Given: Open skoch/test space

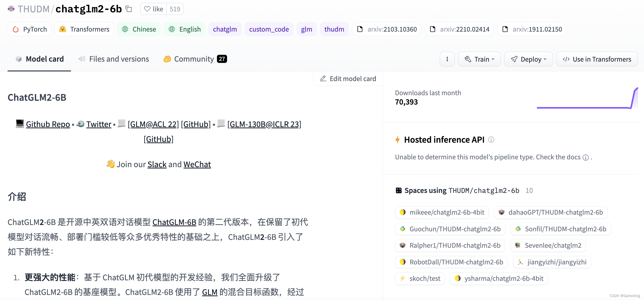Looking at the screenshot, I should tap(420, 279).
